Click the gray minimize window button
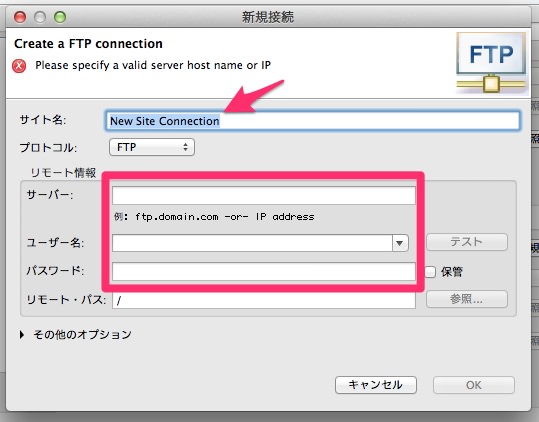The height and width of the screenshot is (422, 539). coord(40,17)
